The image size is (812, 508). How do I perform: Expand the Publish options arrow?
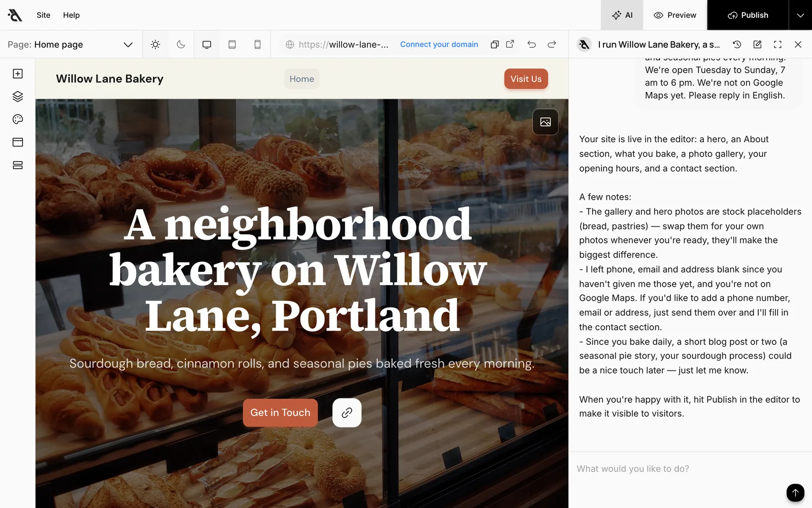click(x=800, y=15)
